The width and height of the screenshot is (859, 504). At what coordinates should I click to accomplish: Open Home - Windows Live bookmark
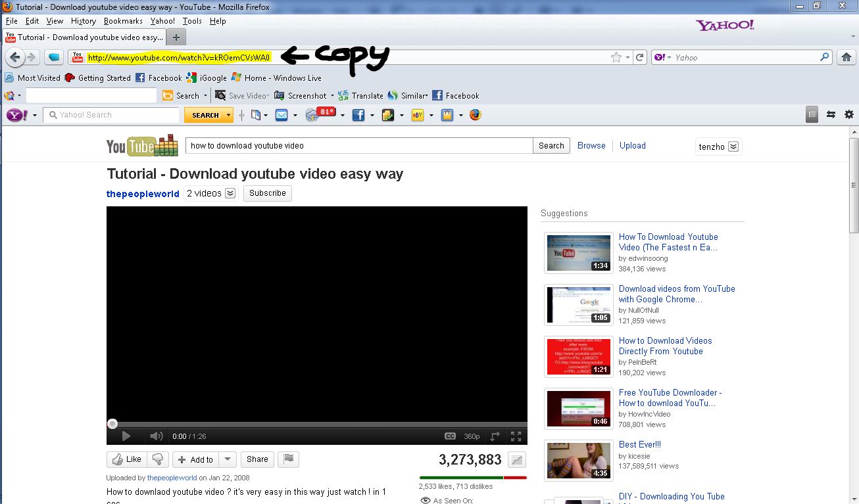pos(276,78)
